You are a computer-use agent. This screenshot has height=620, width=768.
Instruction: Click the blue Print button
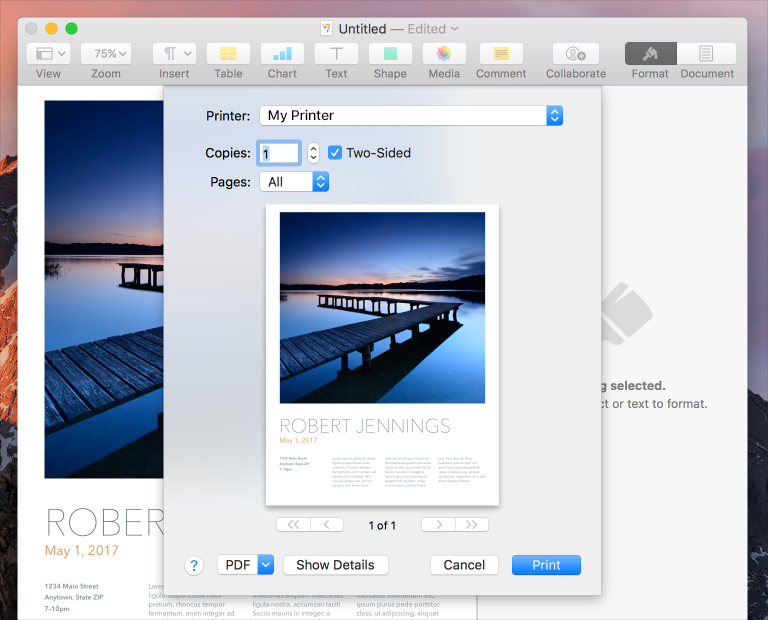coord(546,565)
